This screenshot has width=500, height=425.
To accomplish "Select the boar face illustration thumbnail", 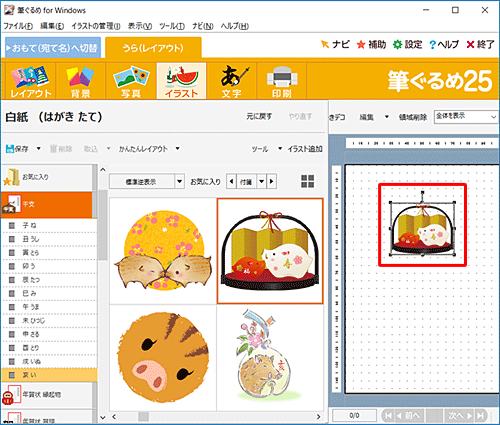I will [x=163, y=358].
